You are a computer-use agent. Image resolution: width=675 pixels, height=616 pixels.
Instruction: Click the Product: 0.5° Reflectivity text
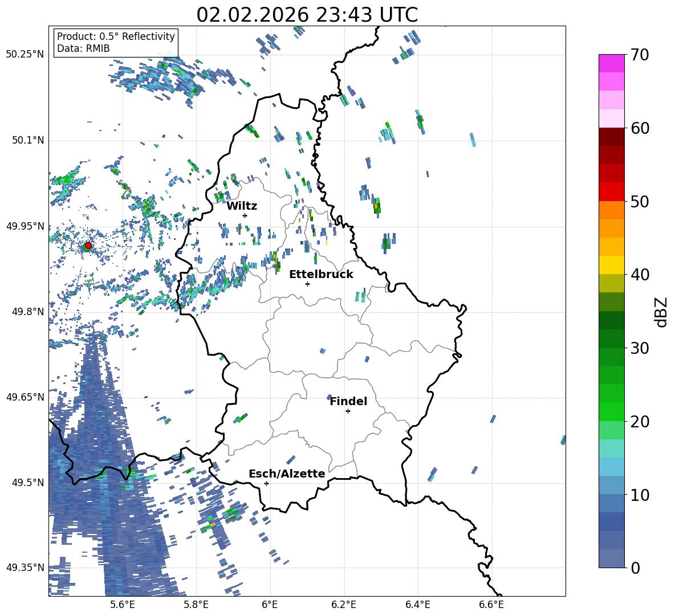coord(116,36)
